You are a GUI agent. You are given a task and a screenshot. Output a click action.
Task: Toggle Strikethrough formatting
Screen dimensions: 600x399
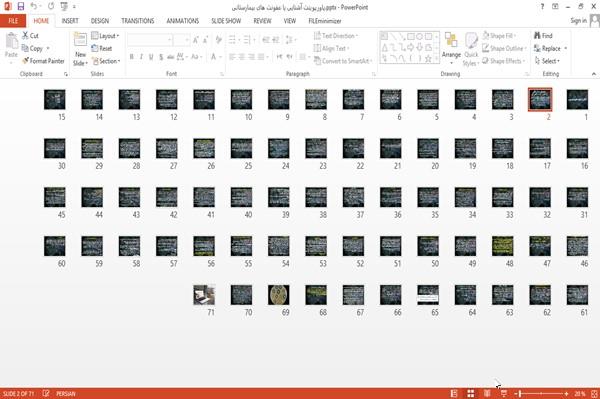pyautogui.click(x=171, y=57)
